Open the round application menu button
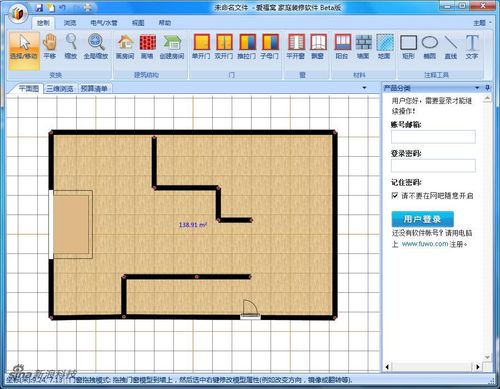The width and height of the screenshot is (500, 389). pos(18,14)
